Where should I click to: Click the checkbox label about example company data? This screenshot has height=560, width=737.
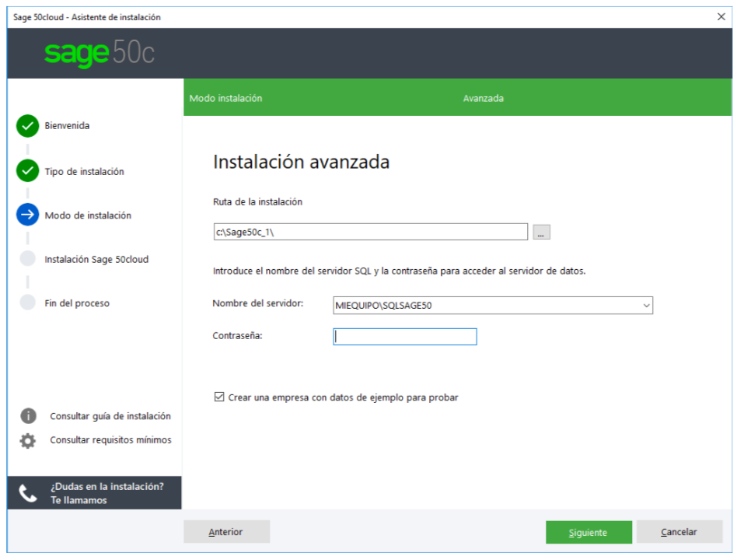click(x=343, y=397)
